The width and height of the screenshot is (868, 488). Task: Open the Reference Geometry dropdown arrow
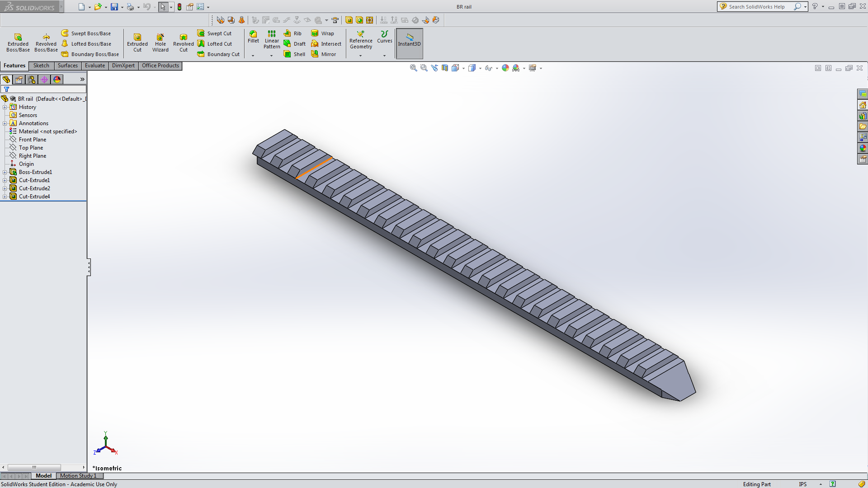[x=360, y=56]
